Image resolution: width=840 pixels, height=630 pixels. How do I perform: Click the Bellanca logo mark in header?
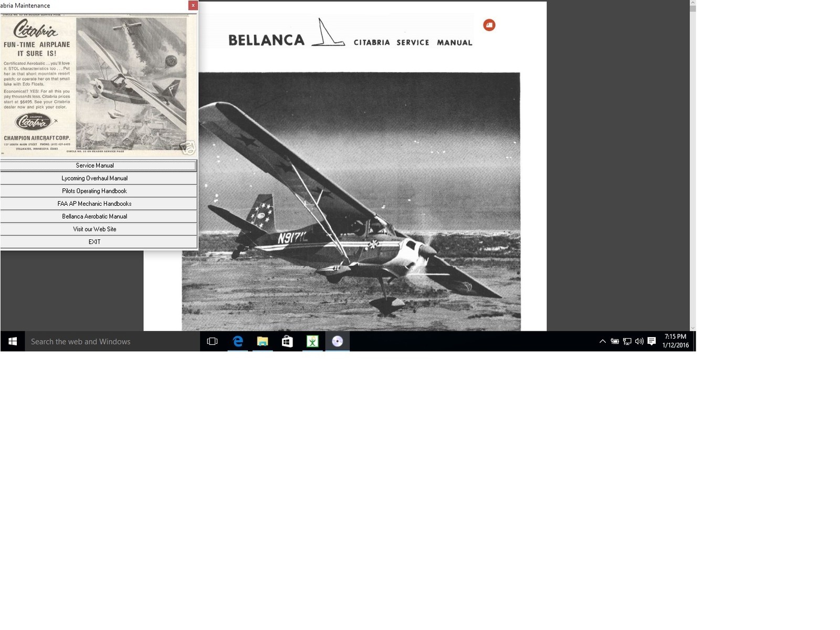point(328,33)
